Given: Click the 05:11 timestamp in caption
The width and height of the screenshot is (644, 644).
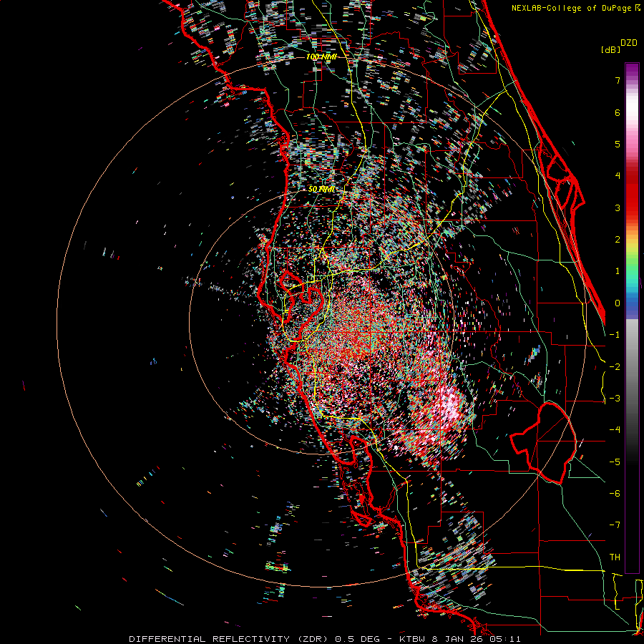Looking at the screenshot, I should click(x=505, y=639).
